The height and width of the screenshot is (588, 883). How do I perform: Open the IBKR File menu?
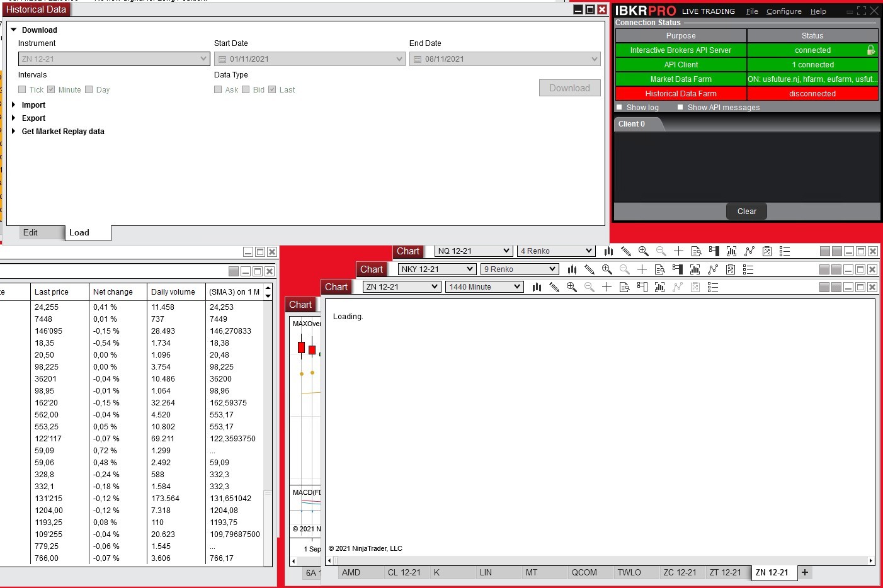(x=752, y=11)
